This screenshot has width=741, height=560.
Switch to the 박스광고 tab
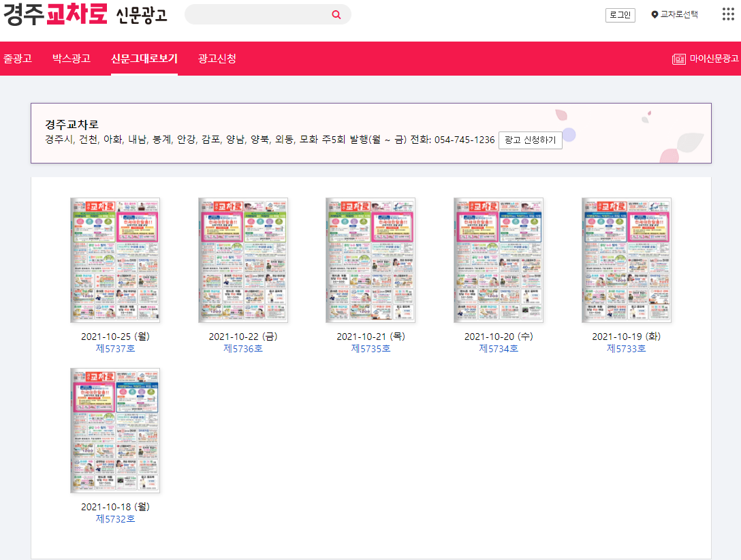pyautogui.click(x=71, y=59)
